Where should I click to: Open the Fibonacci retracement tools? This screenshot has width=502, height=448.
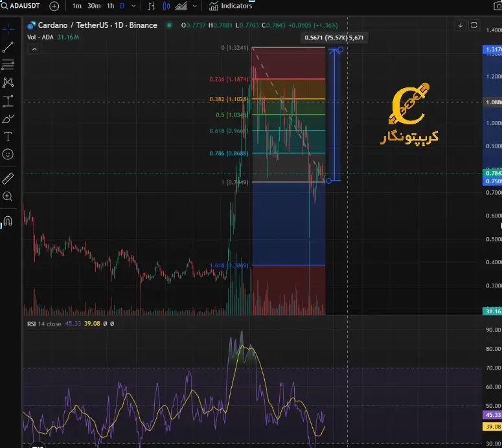pos(8,65)
